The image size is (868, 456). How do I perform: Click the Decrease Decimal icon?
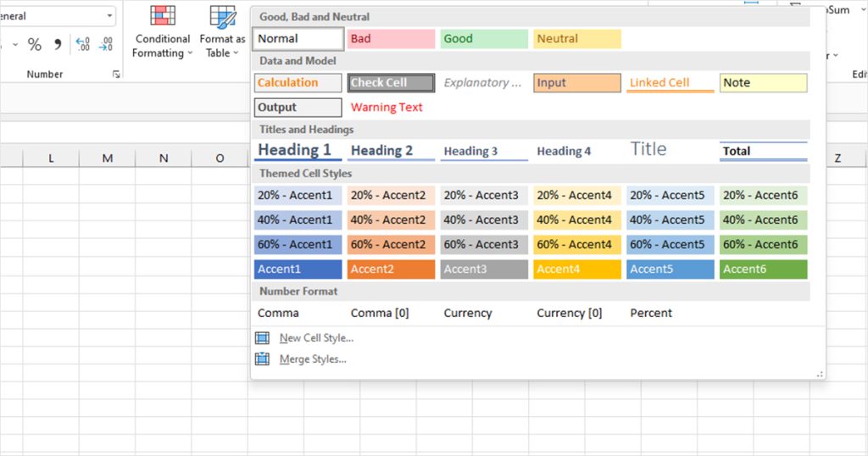pos(105,44)
